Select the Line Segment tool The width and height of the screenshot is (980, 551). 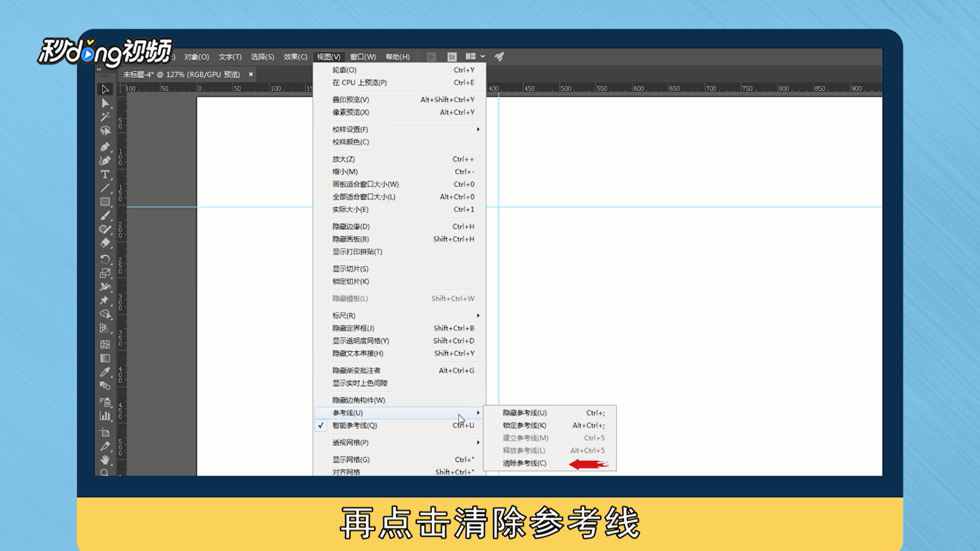point(105,188)
